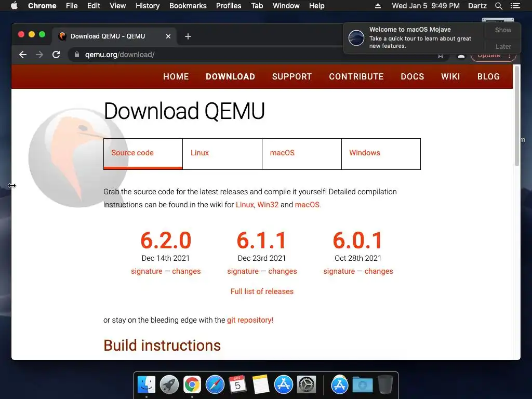
Task: Open signature link for 6.2.0
Action: pos(147,271)
